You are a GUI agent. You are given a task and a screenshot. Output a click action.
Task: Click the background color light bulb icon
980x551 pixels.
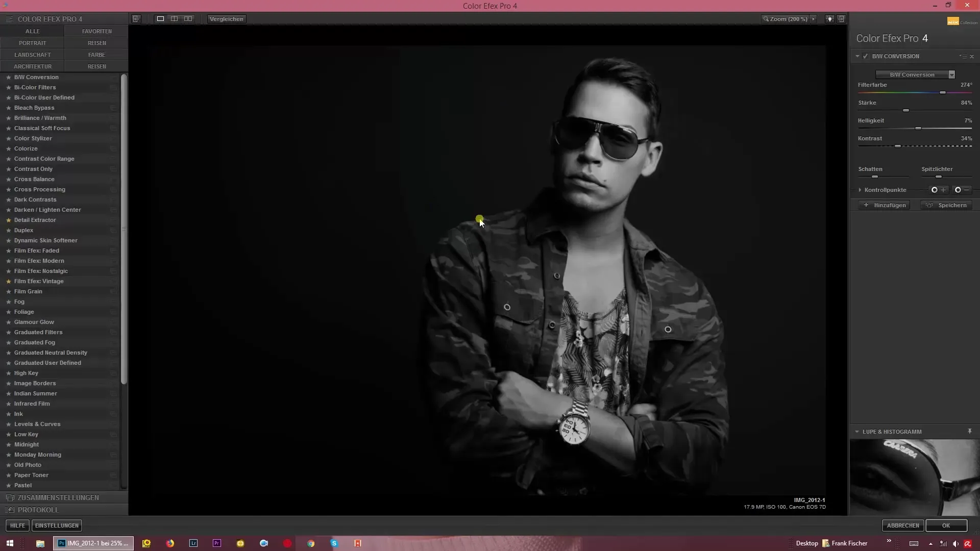(x=830, y=19)
